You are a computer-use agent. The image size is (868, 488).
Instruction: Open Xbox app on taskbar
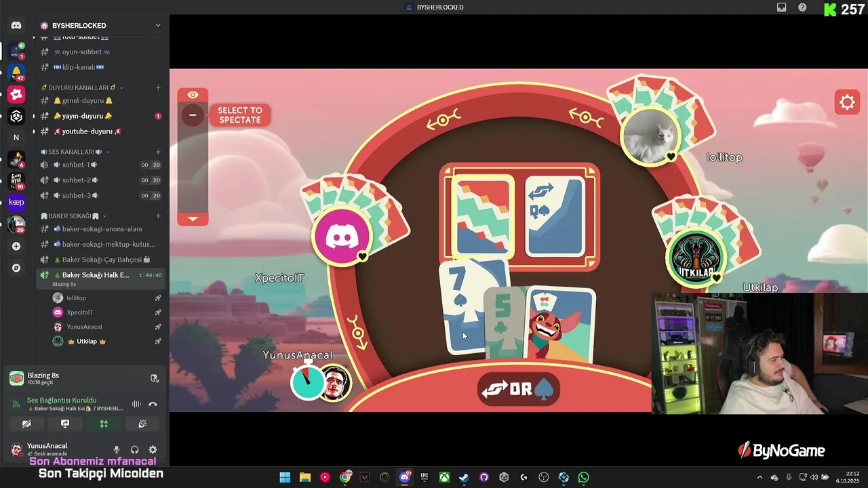[444, 477]
